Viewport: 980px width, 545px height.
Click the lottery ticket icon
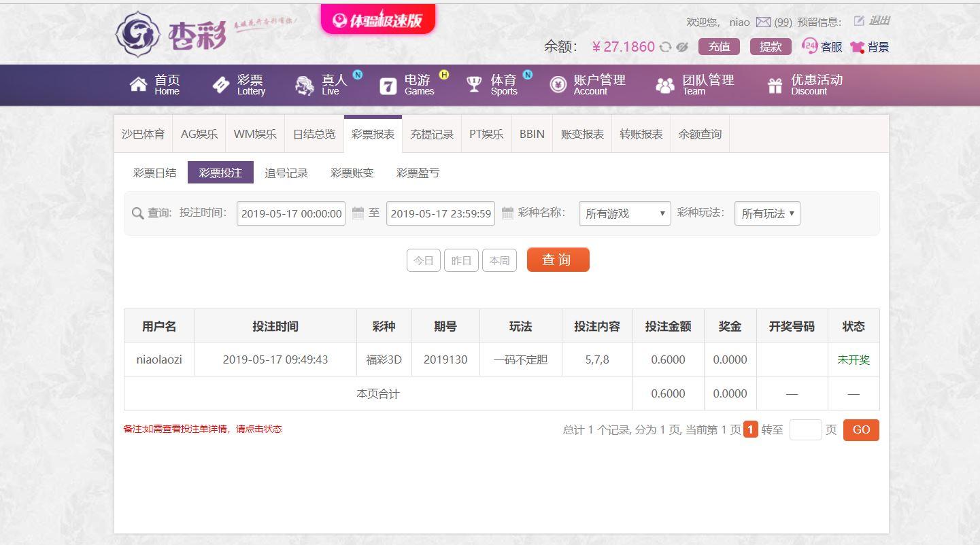coord(221,84)
